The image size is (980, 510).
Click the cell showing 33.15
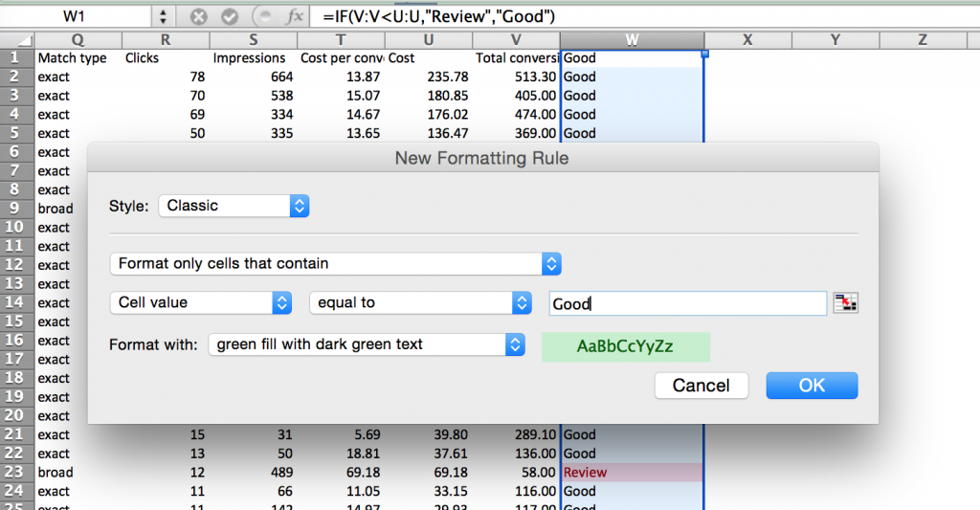pyautogui.click(x=429, y=491)
